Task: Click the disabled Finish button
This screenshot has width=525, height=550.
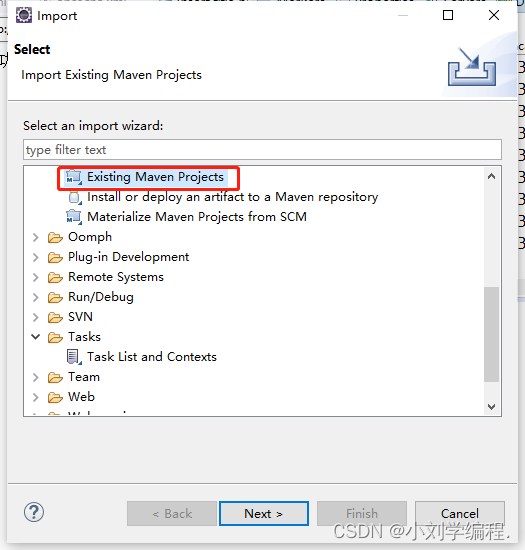Action: (x=362, y=514)
